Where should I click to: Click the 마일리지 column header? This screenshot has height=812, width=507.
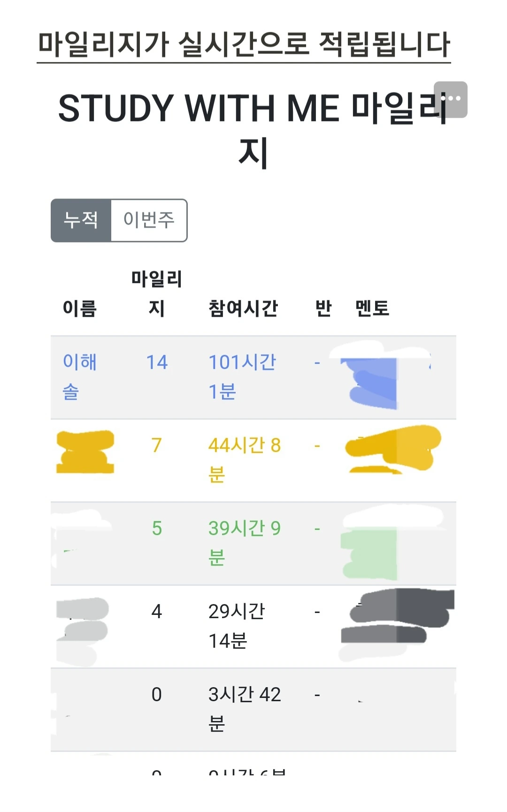pyautogui.click(x=157, y=293)
